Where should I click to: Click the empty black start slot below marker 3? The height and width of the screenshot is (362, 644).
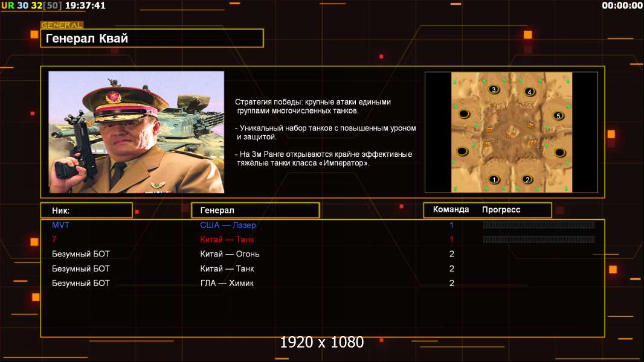point(464,113)
